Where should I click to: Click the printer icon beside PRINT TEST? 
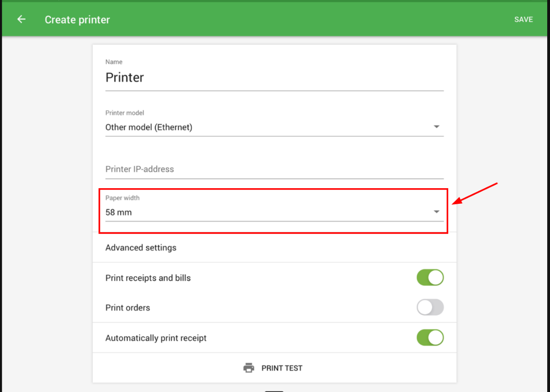coord(249,368)
